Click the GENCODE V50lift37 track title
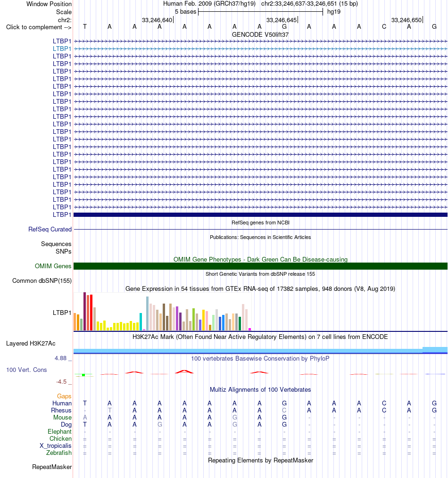This screenshot has height=478, width=448. click(x=260, y=35)
